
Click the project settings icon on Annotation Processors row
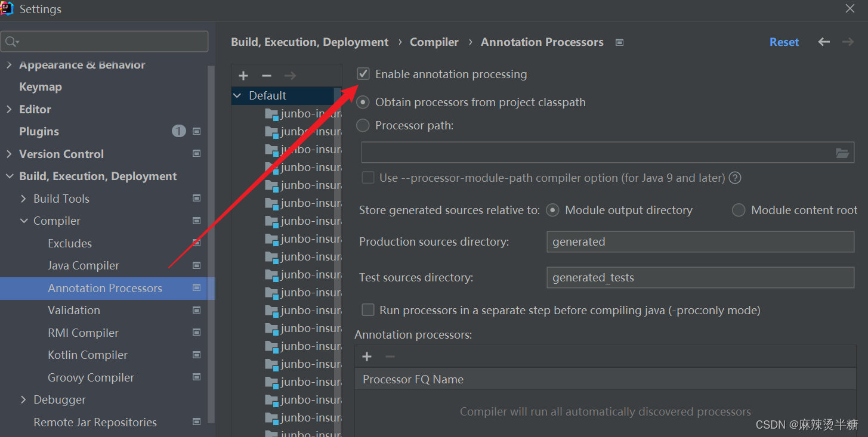[x=196, y=287]
